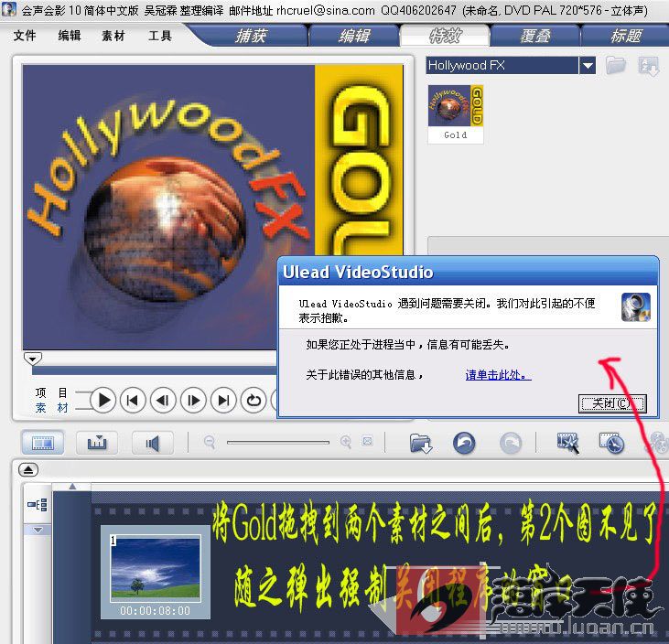Image resolution: width=669 pixels, height=644 pixels.
Task: Click the load folder icon beside library dropdown
Action: tap(615, 65)
